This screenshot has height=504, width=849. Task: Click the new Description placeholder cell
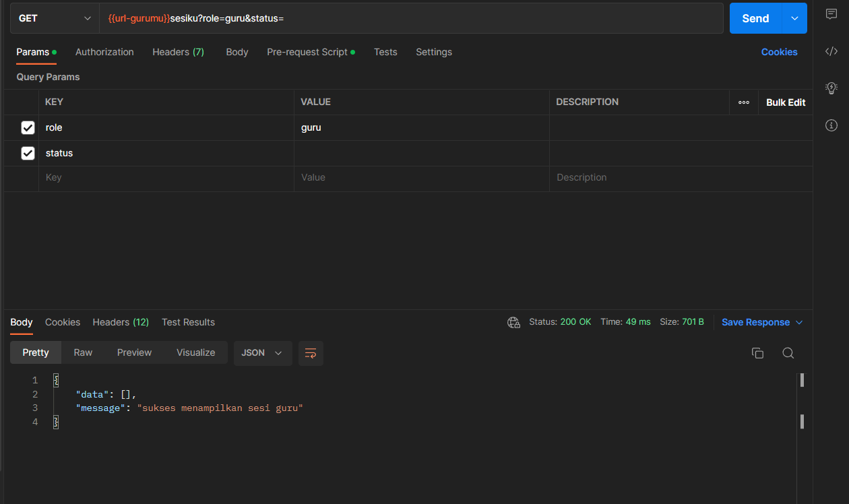click(681, 178)
